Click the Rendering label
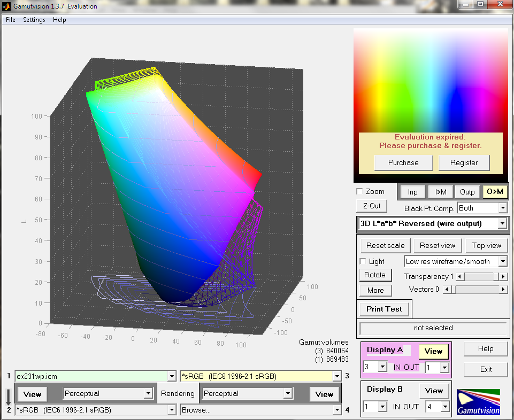514x420 pixels. click(178, 393)
